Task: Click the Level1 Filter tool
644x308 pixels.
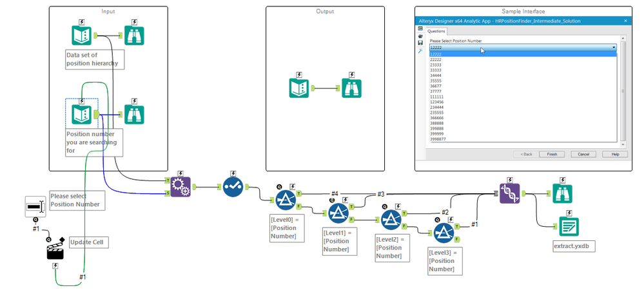Action: 338,213
